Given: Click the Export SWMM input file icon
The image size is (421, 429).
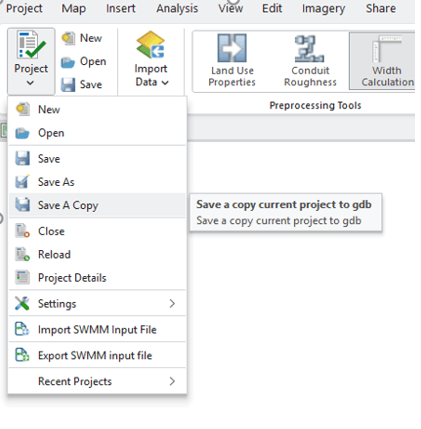Looking at the screenshot, I should pyautogui.click(x=22, y=355).
